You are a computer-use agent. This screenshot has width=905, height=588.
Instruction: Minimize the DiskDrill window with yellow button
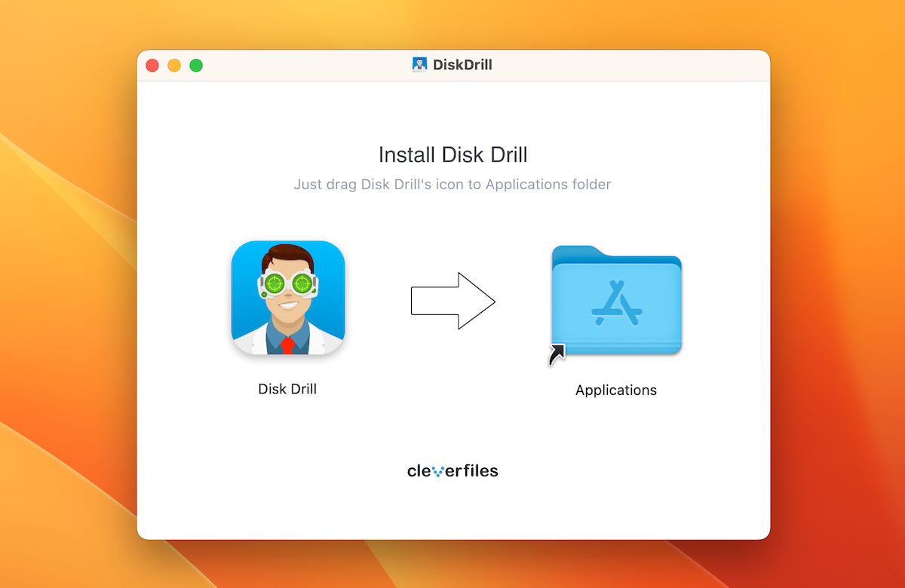click(174, 66)
